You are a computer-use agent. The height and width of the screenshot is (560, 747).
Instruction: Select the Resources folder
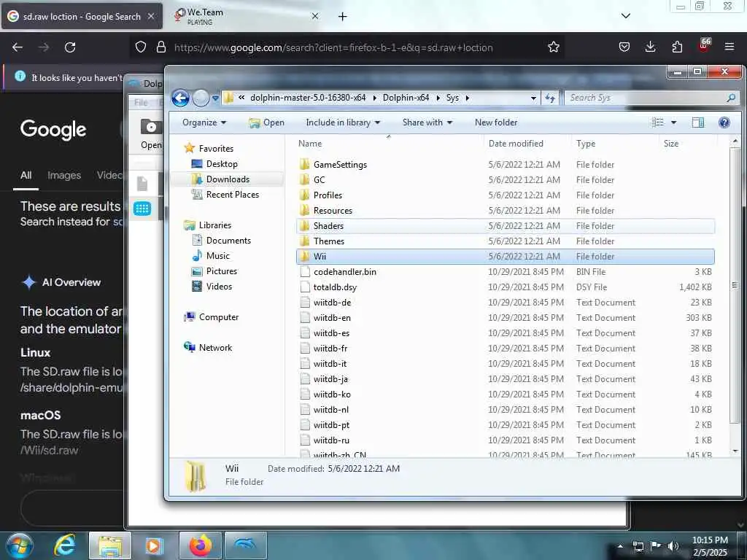click(333, 210)
